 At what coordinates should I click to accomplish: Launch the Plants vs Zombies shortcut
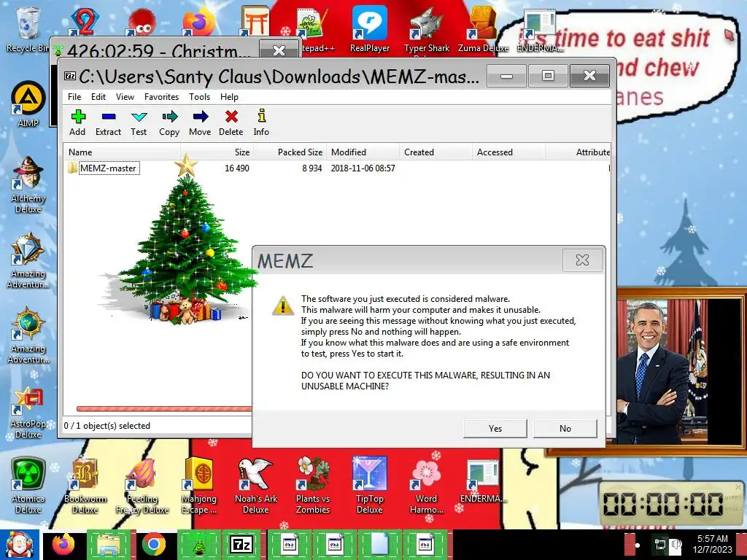[x=312, y=486]
